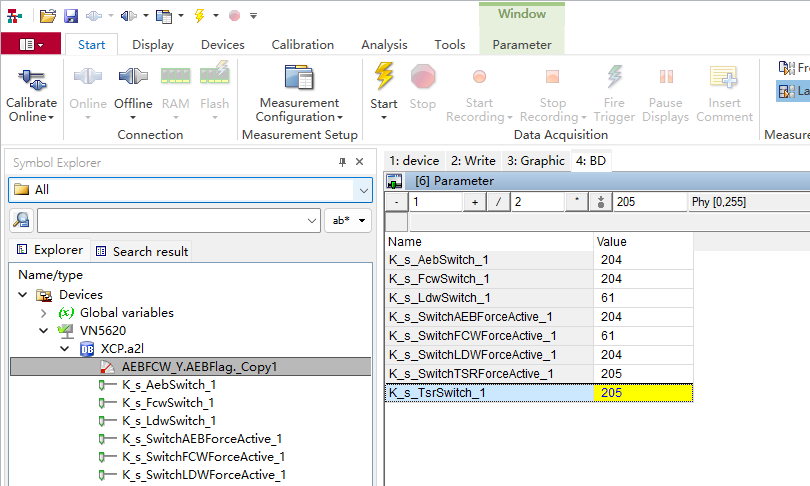Image resolution: width=810 pixels, height=486 pixels.
Task: Collapse the VN5620 tree node
Action: coord(44,331)
